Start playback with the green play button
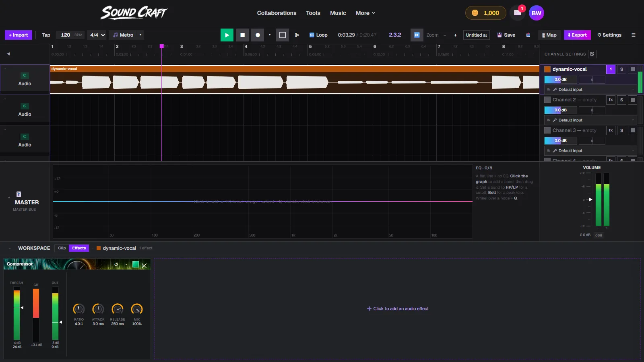This screenshot has width=644, height=362. coord(227,35)
